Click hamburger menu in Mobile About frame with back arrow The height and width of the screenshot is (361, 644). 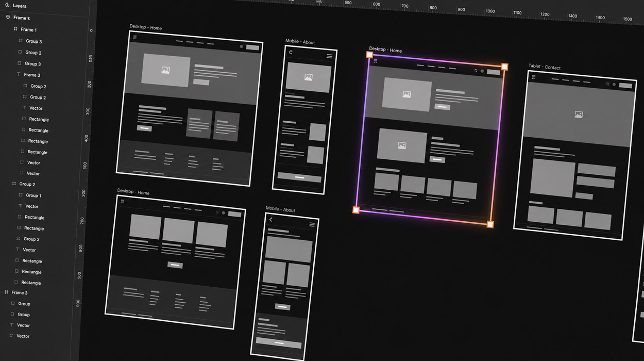pyautogui.click(x=312, y=224)
